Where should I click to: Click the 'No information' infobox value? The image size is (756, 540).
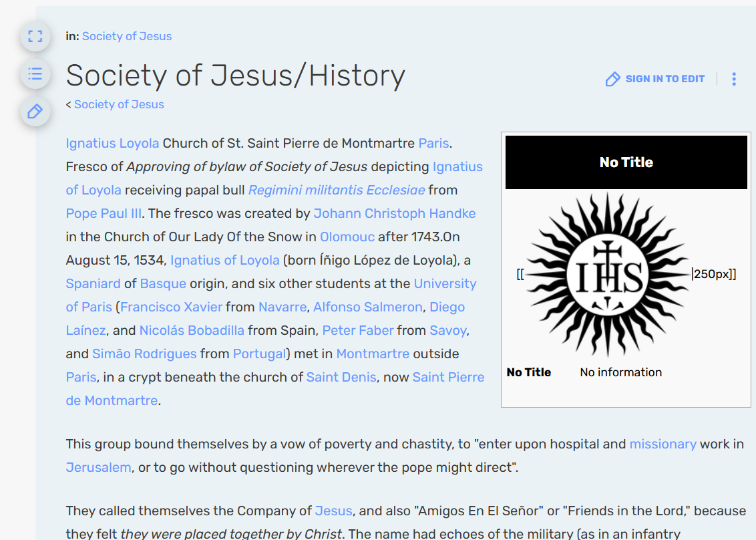621,372
